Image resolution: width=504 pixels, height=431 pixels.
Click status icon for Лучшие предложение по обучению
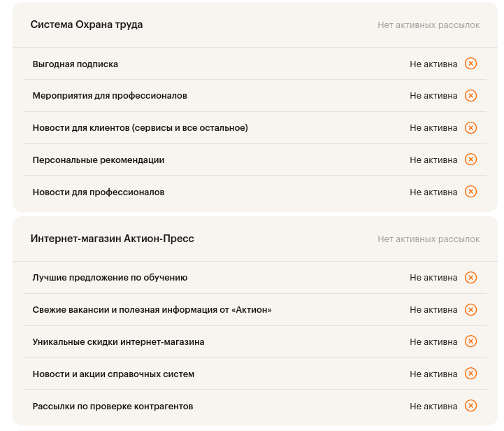(x=471, y=278)
